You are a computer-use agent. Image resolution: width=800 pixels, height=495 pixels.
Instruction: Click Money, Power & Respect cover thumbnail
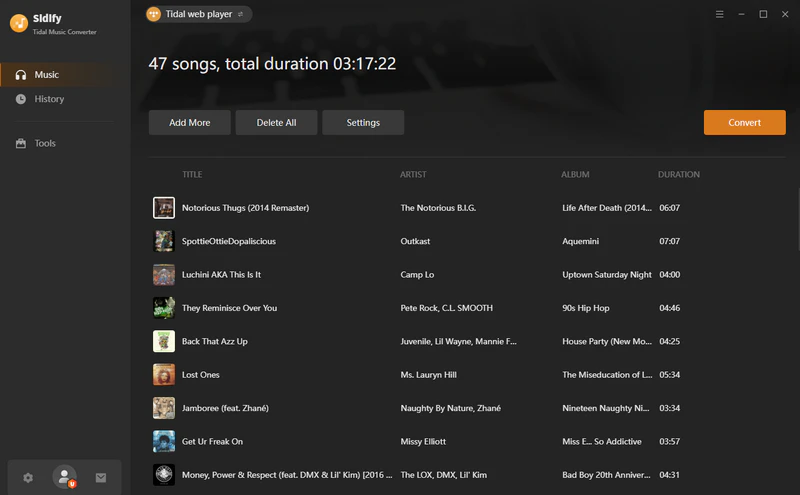tap(164, 475)
